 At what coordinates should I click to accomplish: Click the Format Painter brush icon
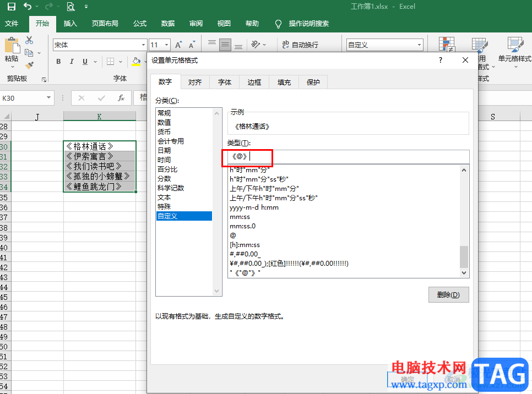[x=29, y=65]
